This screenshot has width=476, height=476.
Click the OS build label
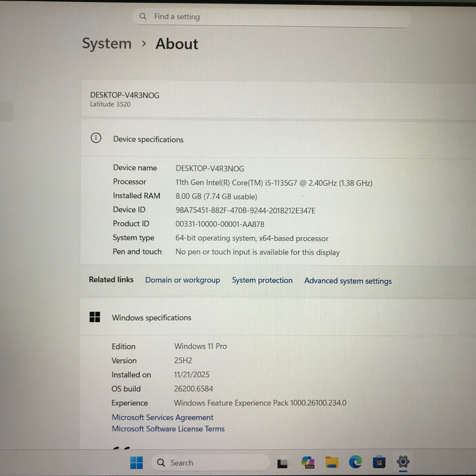[126, 389]
